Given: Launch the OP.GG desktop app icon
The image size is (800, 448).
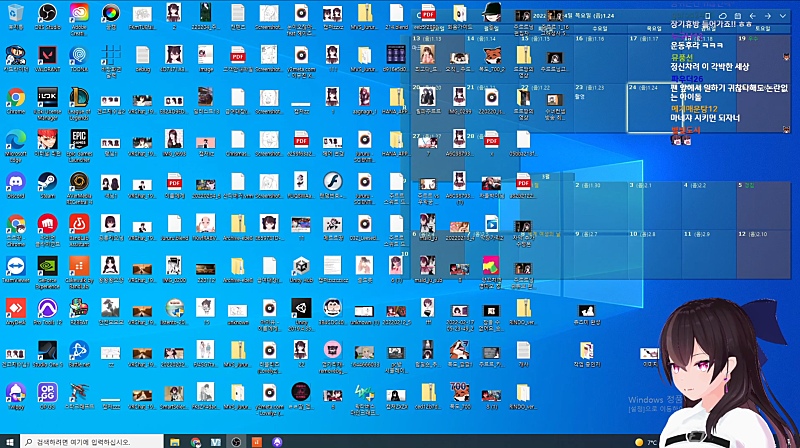Looking at the screenshot, I should (47, 396).
